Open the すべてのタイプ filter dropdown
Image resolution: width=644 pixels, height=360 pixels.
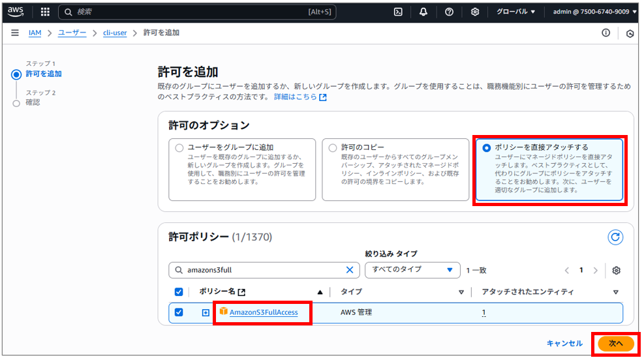pyautogui.click(x=412, y=270)
